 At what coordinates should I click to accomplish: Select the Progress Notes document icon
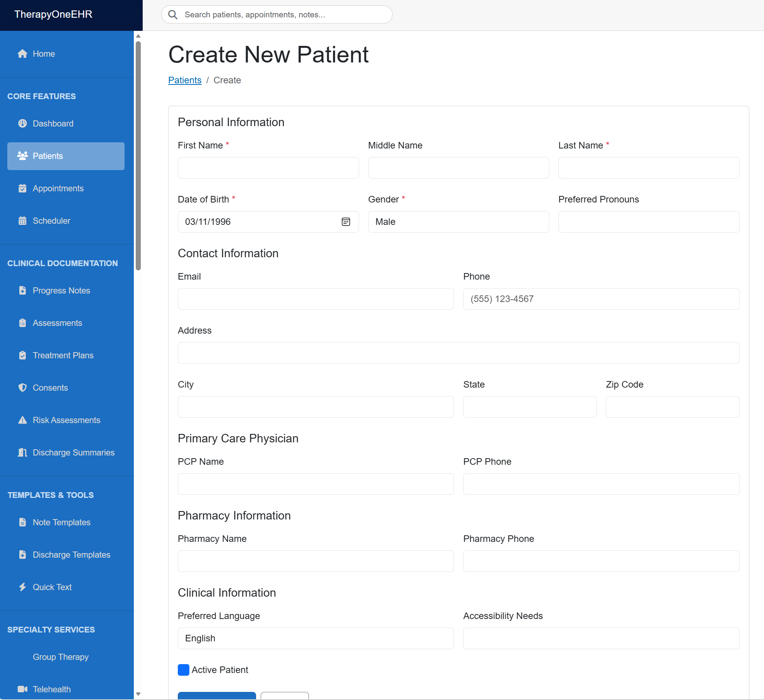23,290
